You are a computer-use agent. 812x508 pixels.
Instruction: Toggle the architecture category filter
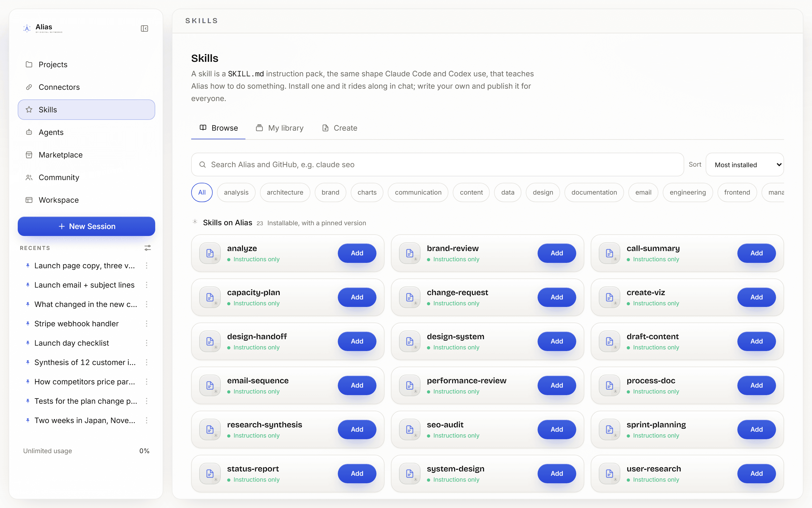285,192
